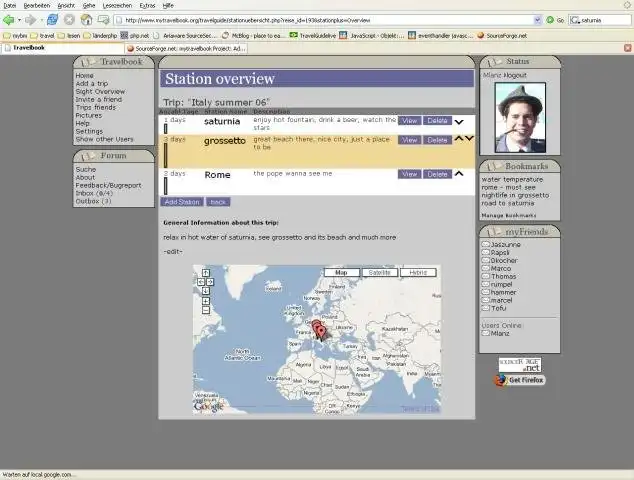Open the Lesezeichen menu
The image size is (634, 480).
click(x=117, y=6)
